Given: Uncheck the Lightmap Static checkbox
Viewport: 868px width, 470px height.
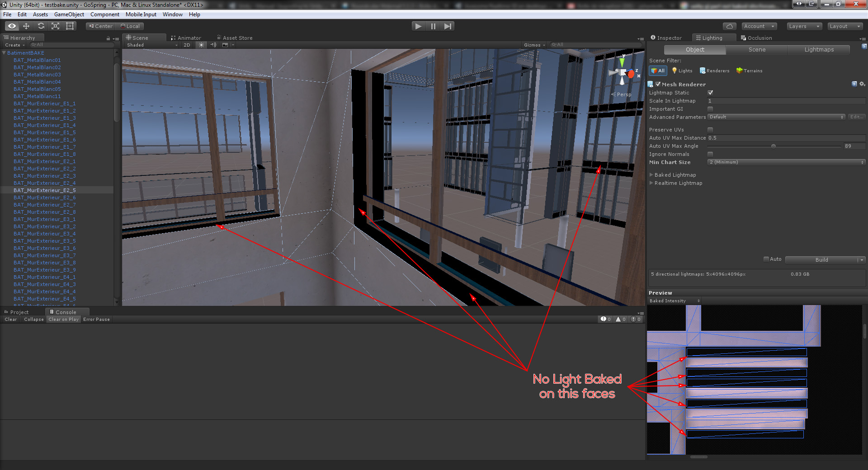Looking at the screenshot, I should click(x=710, y=93).
